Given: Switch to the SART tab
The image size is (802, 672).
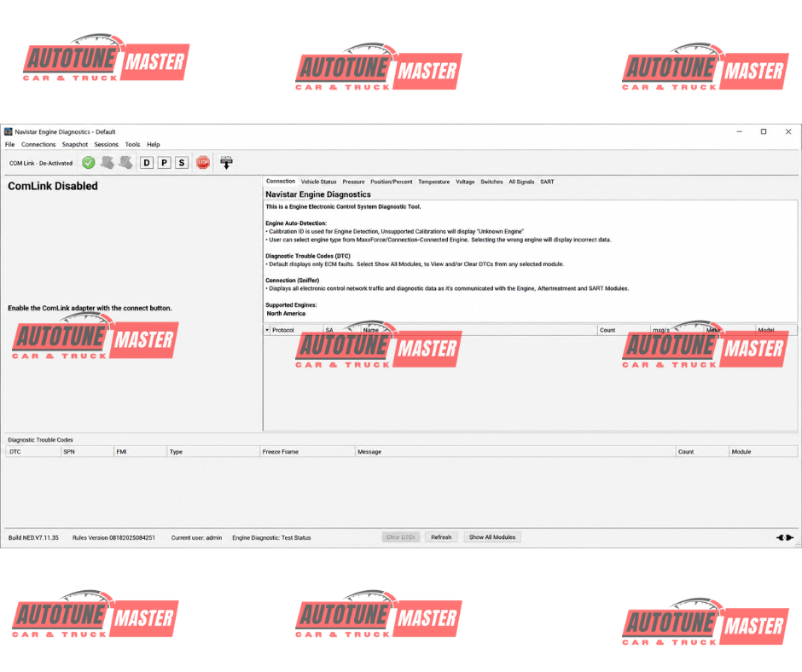Looking at the screenshot, I should coord(547,182).
